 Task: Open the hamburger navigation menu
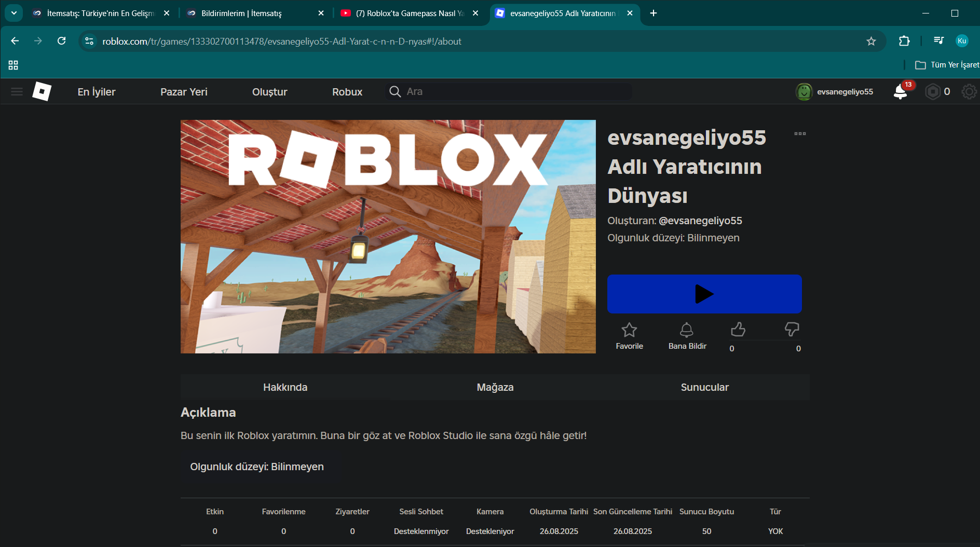pos(17,92)
